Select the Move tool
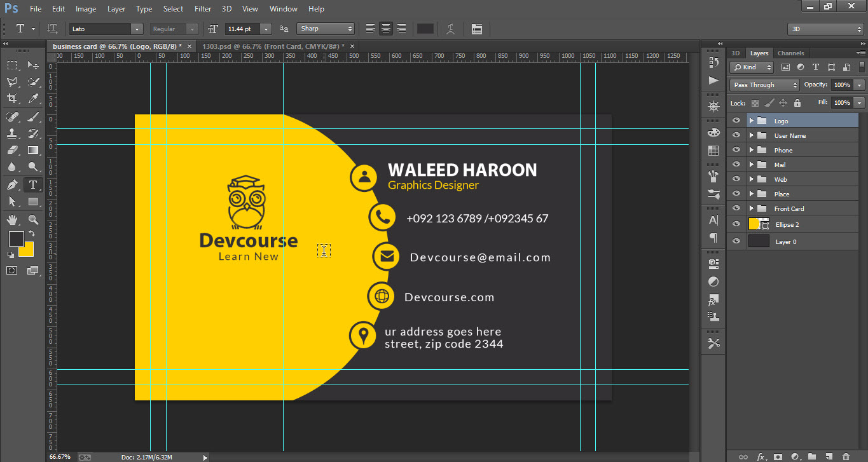This screenshot has height=462, width=868. point(33,65)
